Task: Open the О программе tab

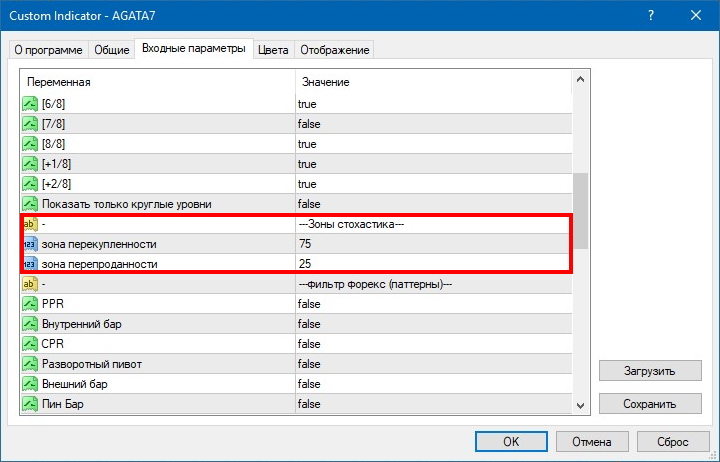Action: 48,50
